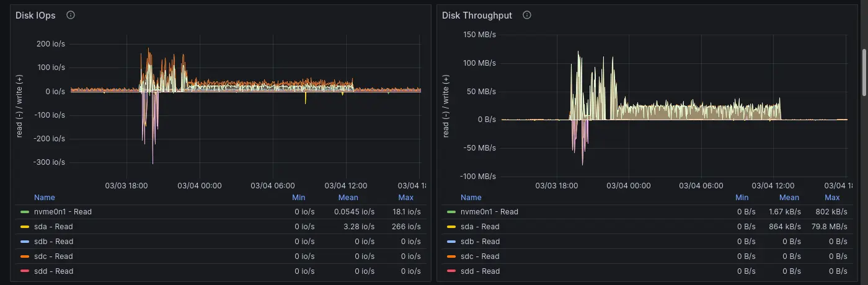Image resolution: width=868 pixels, height=285 pixels.
Task: Click green nvme0n1 color swatch in Disk IOps legend
Action: pos(25,212)
